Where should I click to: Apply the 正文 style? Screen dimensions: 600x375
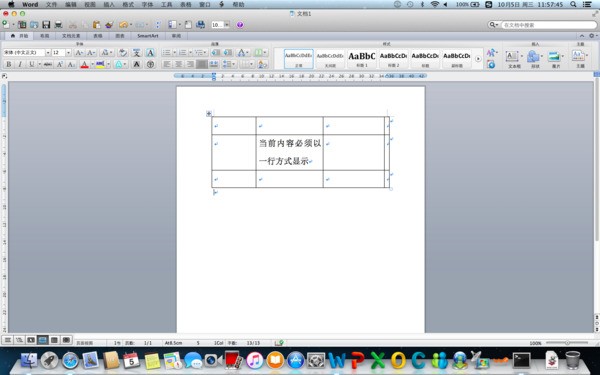pos(298,59)
